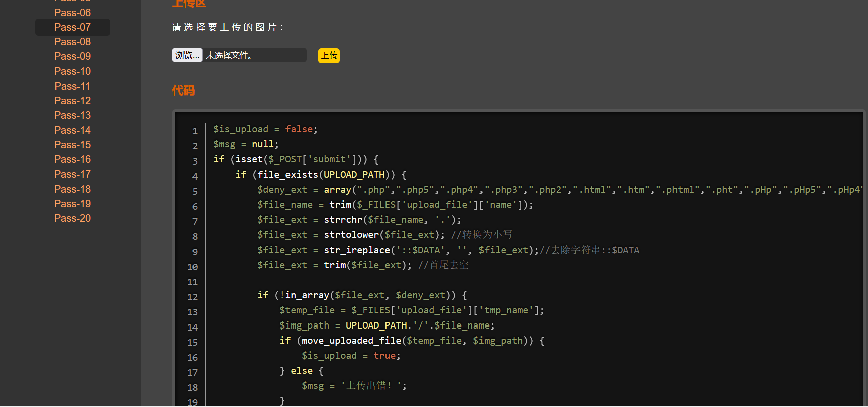Click the $msg = '上传出错！' line
The height and width of the screenshot is (407, 868).
[x=354, y=386]
